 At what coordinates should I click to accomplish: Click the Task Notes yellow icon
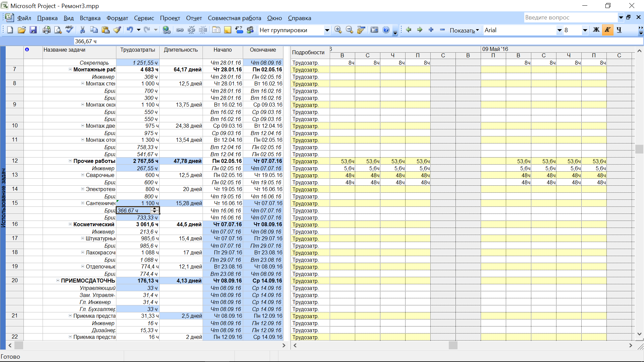228,30
